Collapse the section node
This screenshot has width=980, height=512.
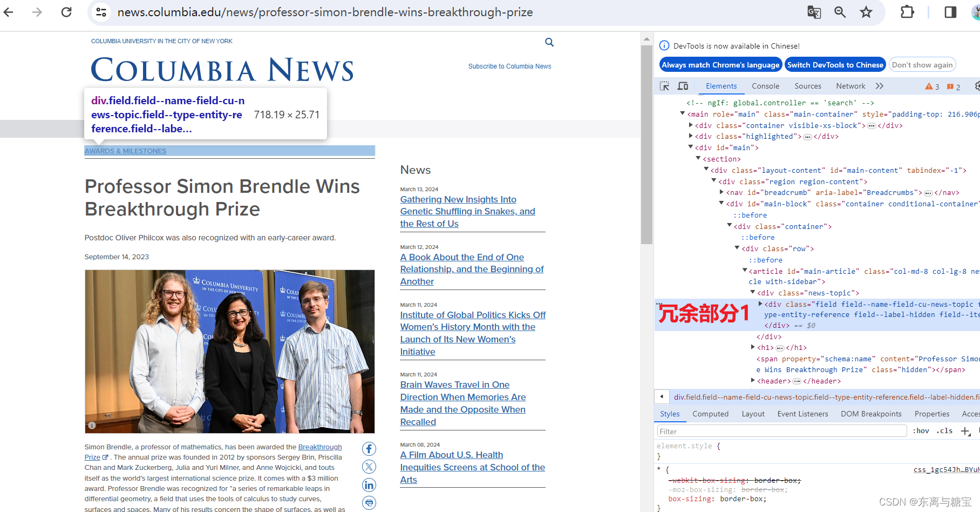coord(698,158)
